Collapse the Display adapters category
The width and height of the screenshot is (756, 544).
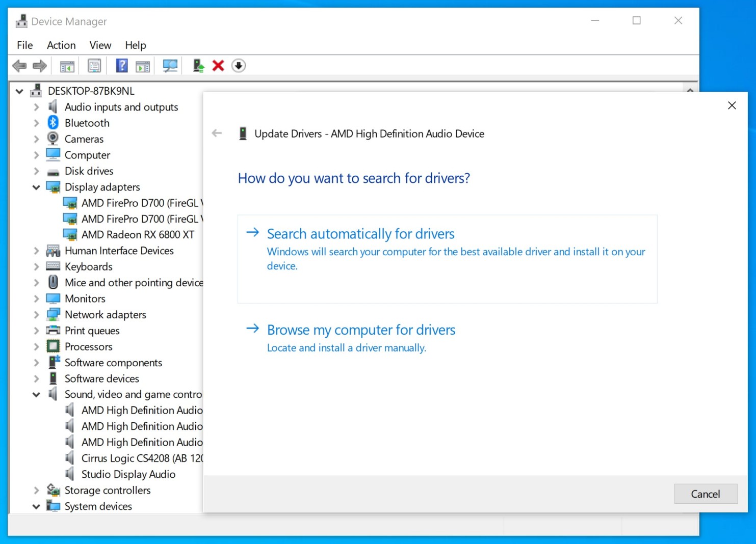(36, 187)
